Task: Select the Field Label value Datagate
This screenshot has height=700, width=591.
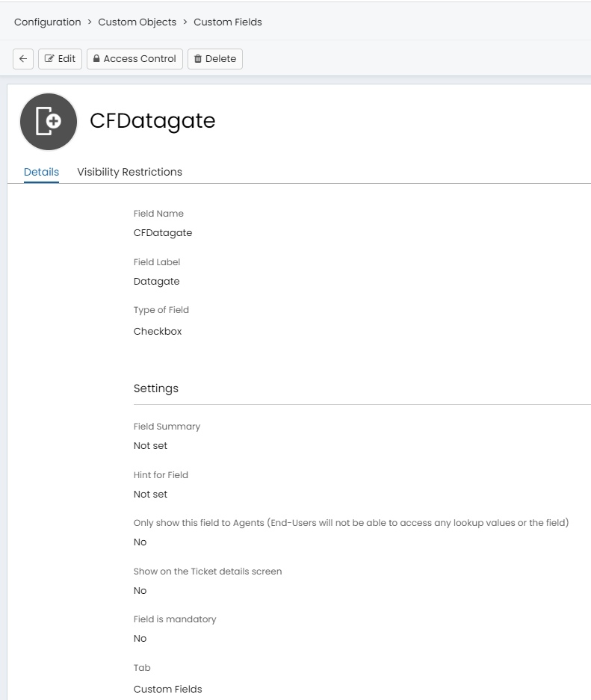Action: 156,282
